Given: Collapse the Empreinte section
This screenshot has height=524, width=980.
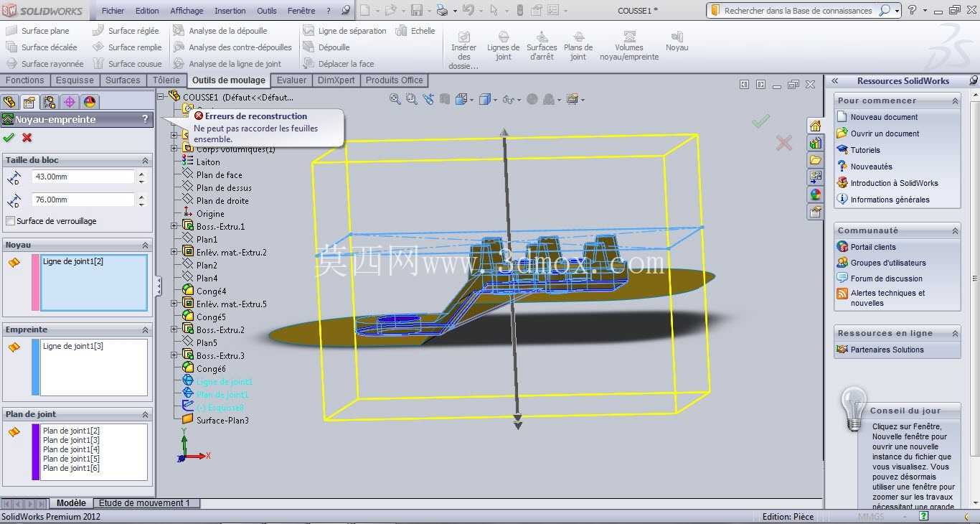Looking at the screenshot, I should [x=145, y=330].
